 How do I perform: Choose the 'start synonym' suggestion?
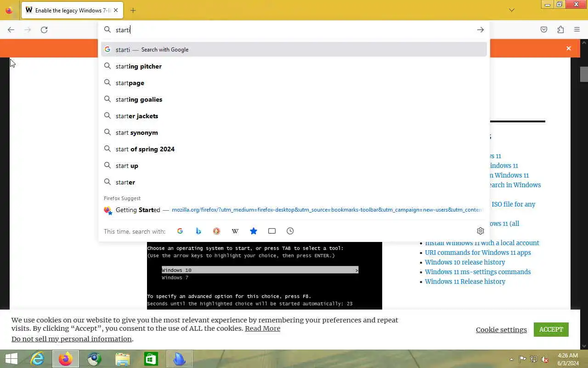tap(294, 132)
